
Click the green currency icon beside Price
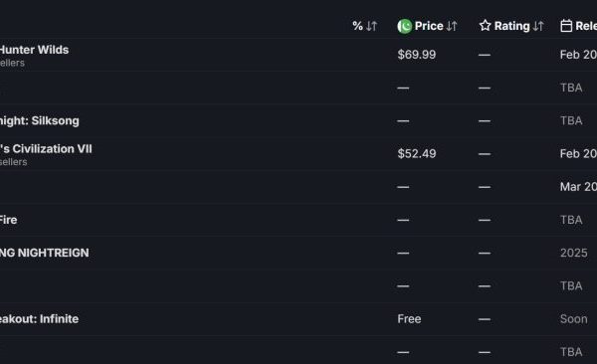[404, 26]
